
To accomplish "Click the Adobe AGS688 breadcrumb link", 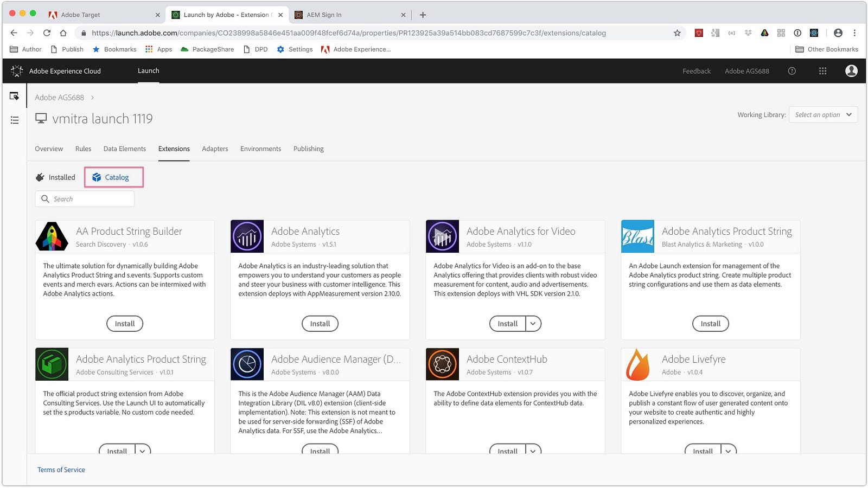I will pyautogui.click(x=59, y=98).
